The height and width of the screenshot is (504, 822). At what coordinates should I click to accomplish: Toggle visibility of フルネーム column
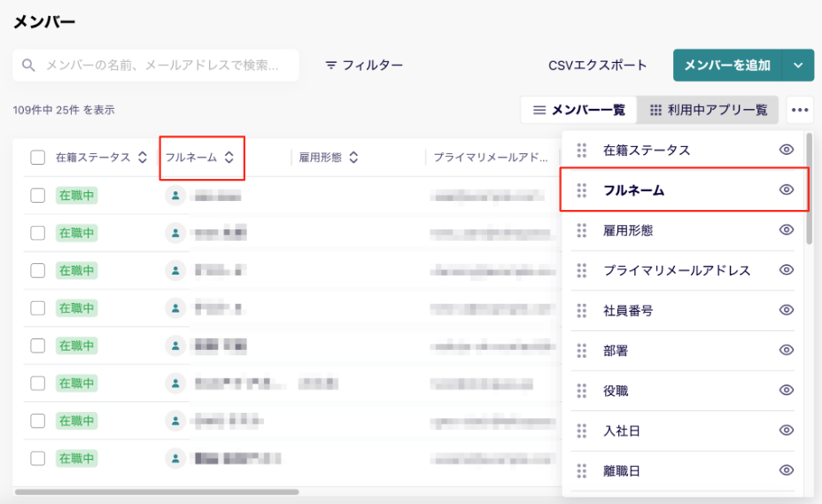(786, 190)
